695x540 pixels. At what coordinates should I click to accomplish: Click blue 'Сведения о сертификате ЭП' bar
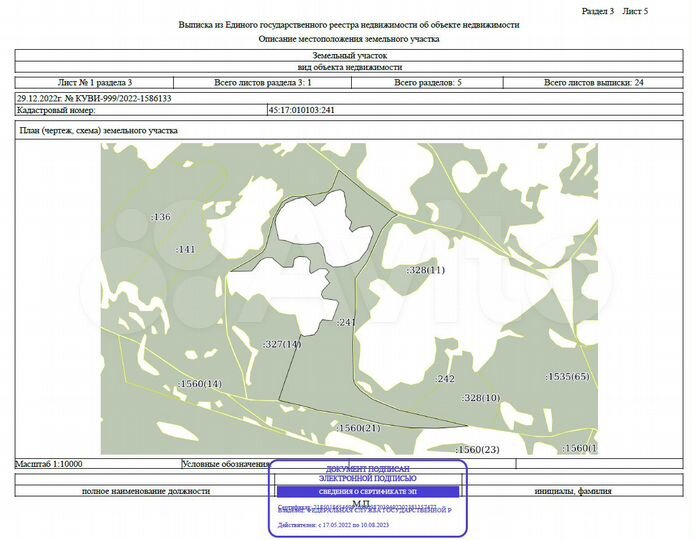click(x=368, y=492)
